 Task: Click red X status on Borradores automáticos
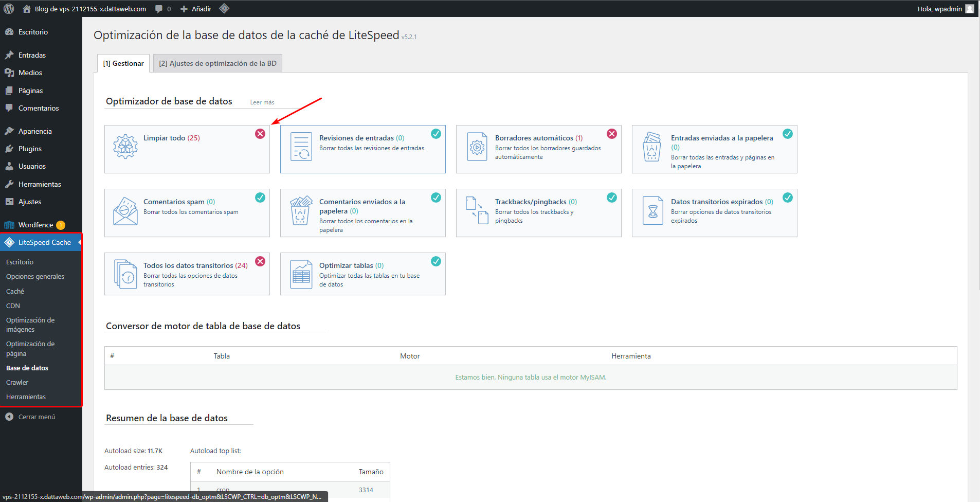coord(612,134)
